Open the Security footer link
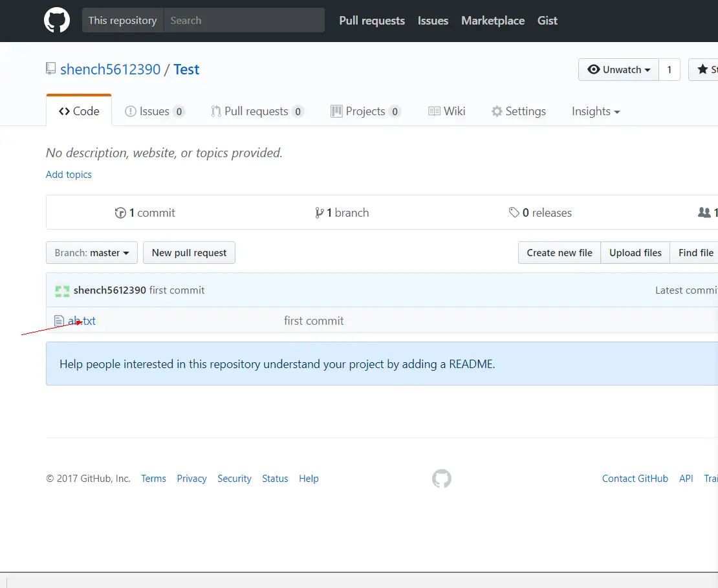Viewport: 718px width, 588px height. pos(234,479)
